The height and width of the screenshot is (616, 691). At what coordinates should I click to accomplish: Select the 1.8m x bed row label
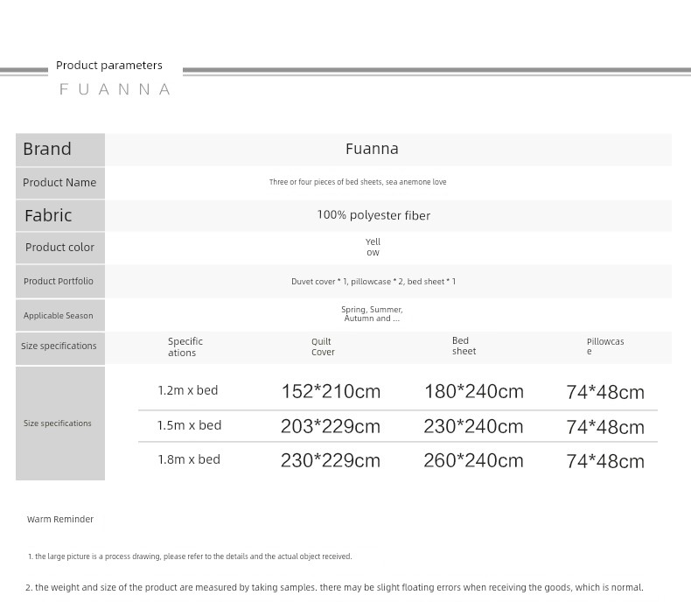(x=189, y=459)
